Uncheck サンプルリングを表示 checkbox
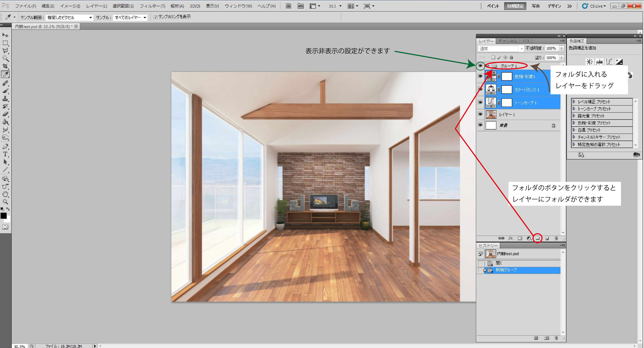 click(155, 17)
